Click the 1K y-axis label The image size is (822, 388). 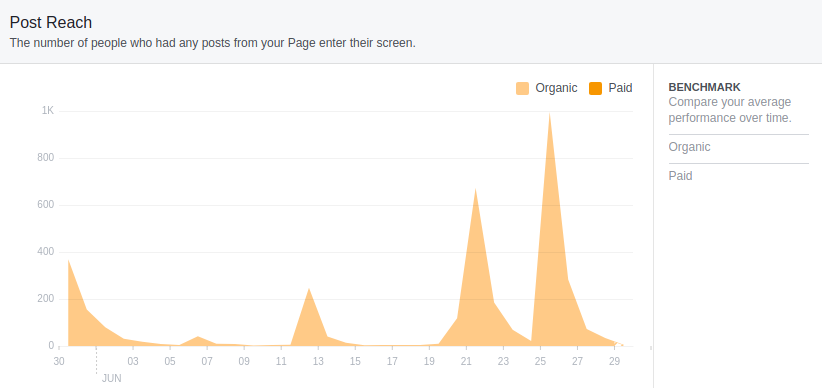48,111
